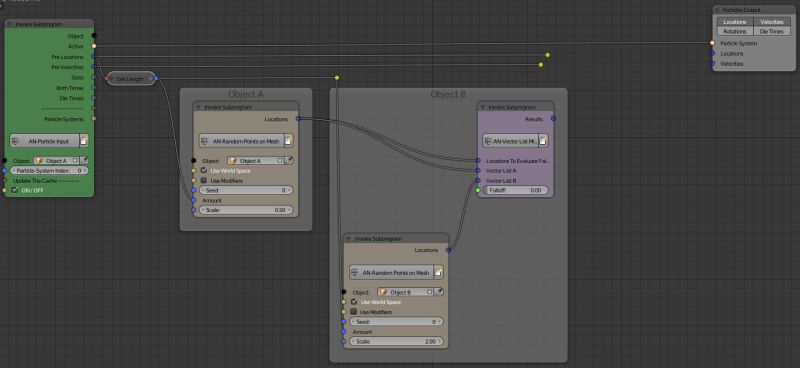Click eyedropper icon in green node's Object field
This screenshot has height=368, width=800.
85,160
